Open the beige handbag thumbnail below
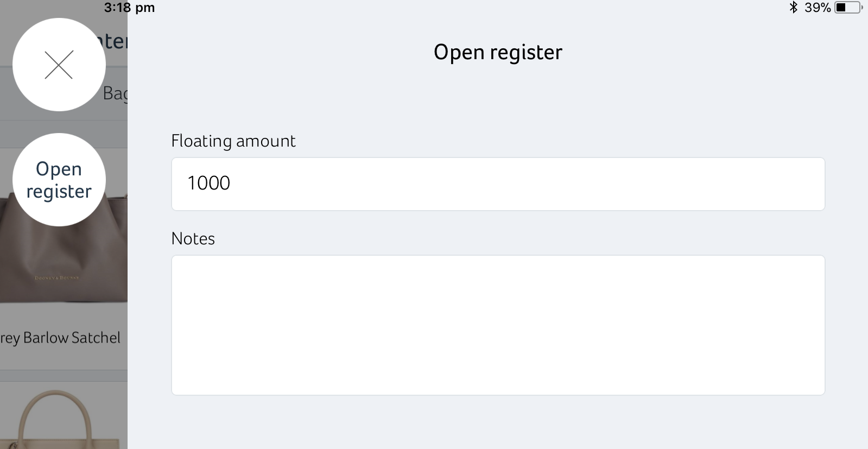Image resolution: width=868 pixels, height=449 pixels. click(64, 415)
